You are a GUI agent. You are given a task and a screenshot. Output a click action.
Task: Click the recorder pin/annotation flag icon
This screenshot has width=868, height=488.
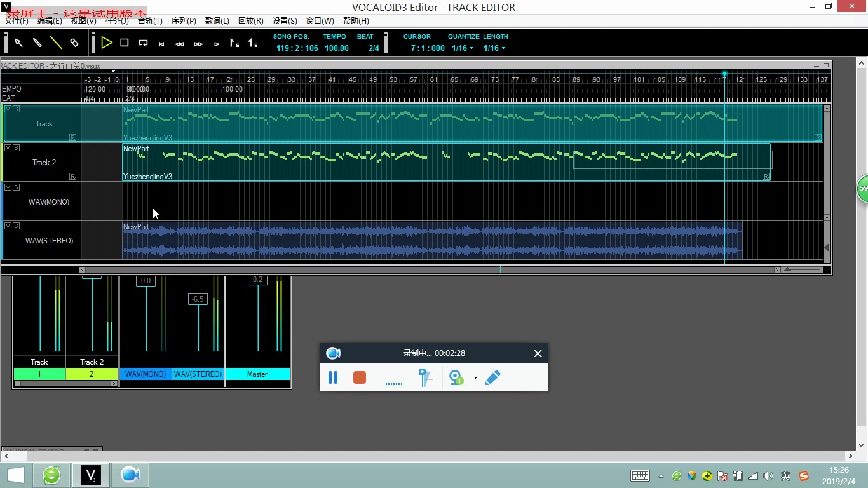(426, 377)
